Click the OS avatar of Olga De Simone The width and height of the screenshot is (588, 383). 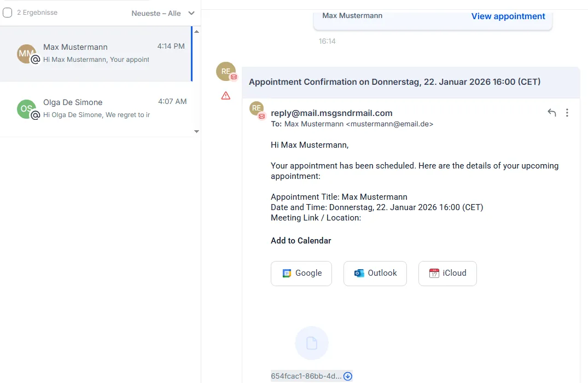point(26,109)
